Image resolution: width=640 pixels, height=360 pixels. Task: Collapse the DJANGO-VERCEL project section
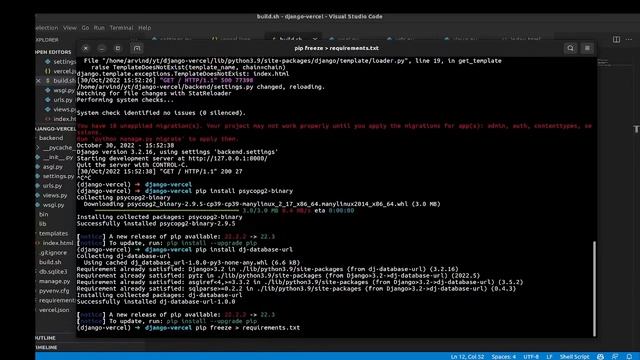(56, 129)
